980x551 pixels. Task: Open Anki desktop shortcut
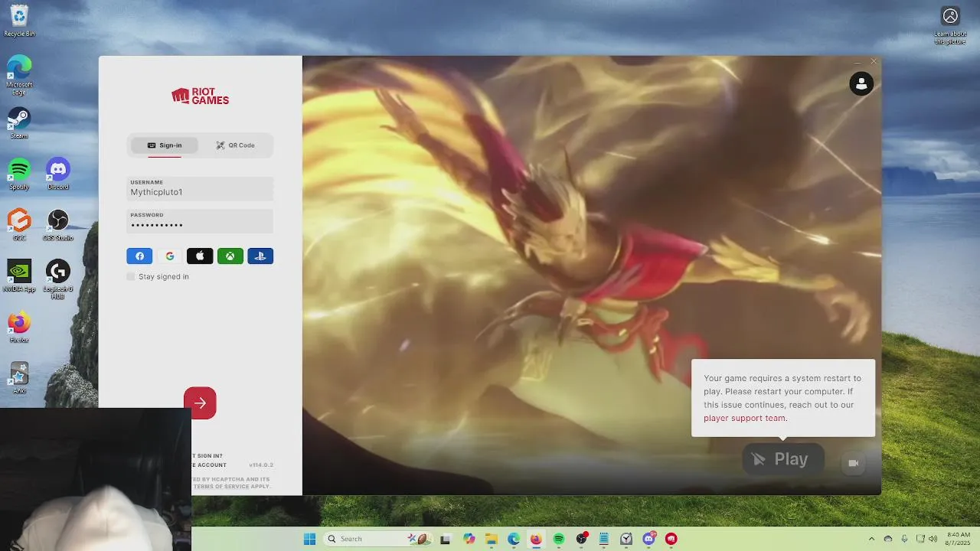(19, 378)
